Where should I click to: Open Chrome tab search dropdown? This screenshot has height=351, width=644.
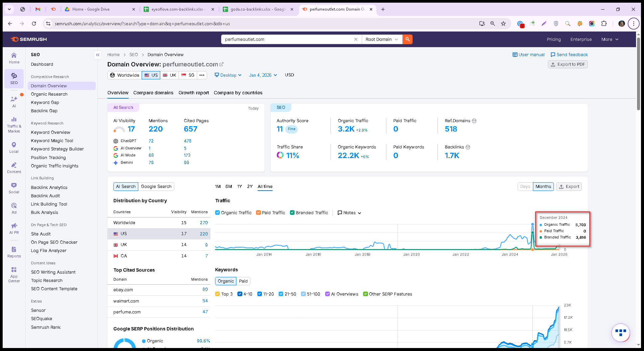click(x=9, y=9)
